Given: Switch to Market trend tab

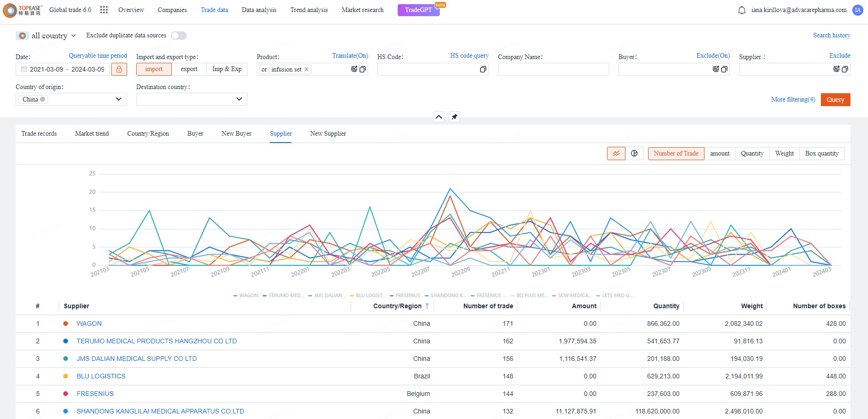Looking at the screenshot, I should point(92,133).
